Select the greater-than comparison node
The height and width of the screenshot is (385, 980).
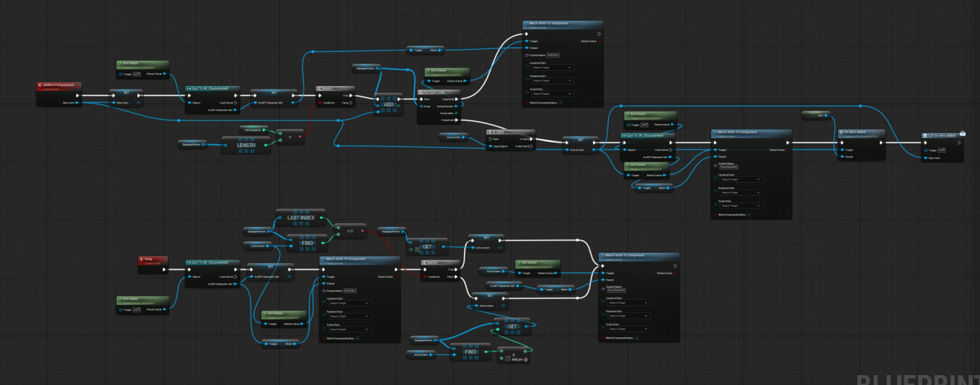point(290,135)
